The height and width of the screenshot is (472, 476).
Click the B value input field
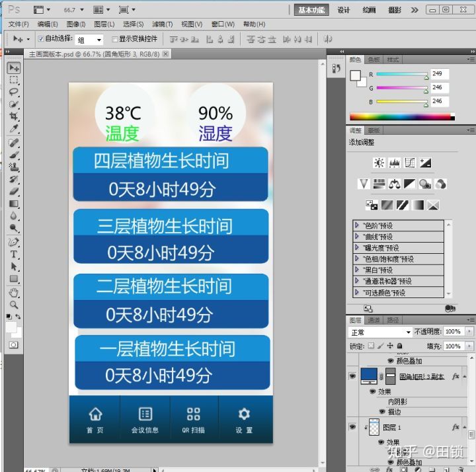coord(440,101)
